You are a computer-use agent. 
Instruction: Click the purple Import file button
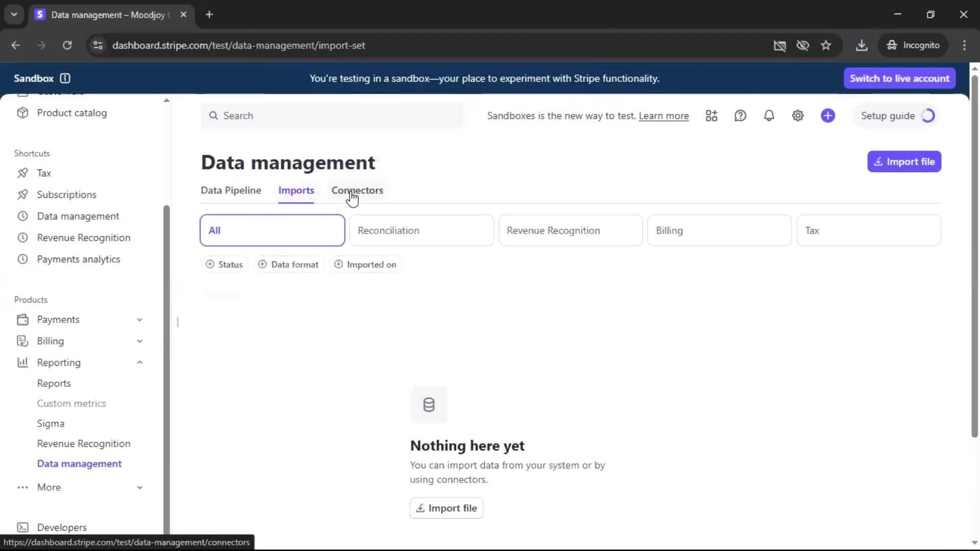[x=904, y=162]
